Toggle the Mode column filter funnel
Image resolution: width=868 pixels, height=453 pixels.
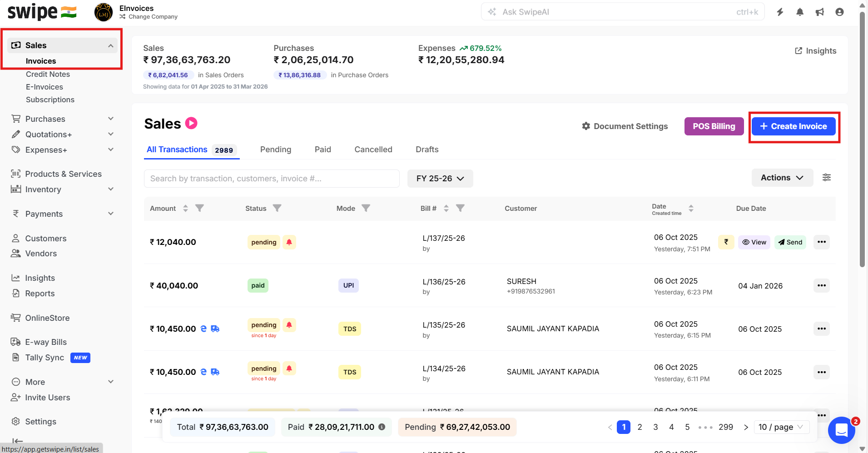click(x=366, y=208)
